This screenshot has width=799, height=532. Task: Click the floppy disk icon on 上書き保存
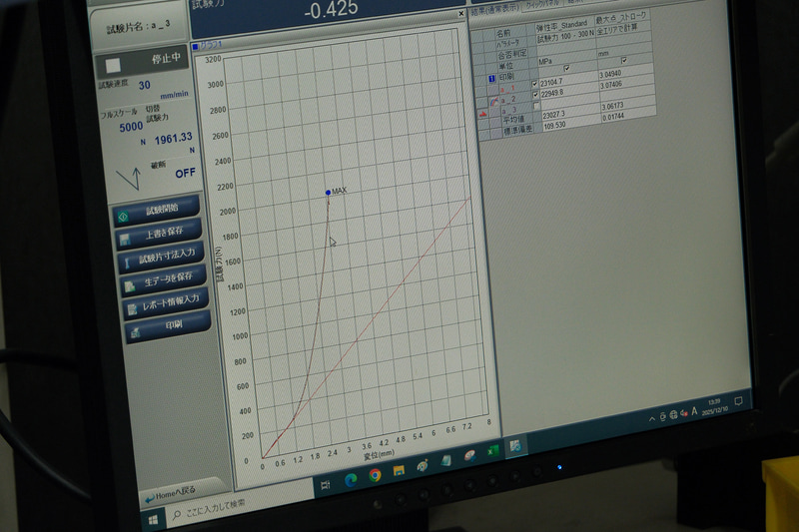tap(124, 239)
